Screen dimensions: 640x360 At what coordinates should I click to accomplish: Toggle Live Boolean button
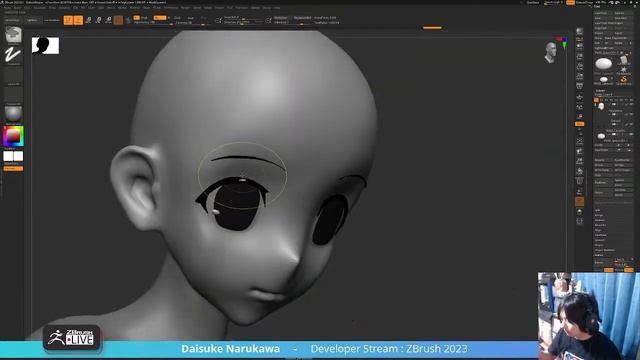[51, 20]
